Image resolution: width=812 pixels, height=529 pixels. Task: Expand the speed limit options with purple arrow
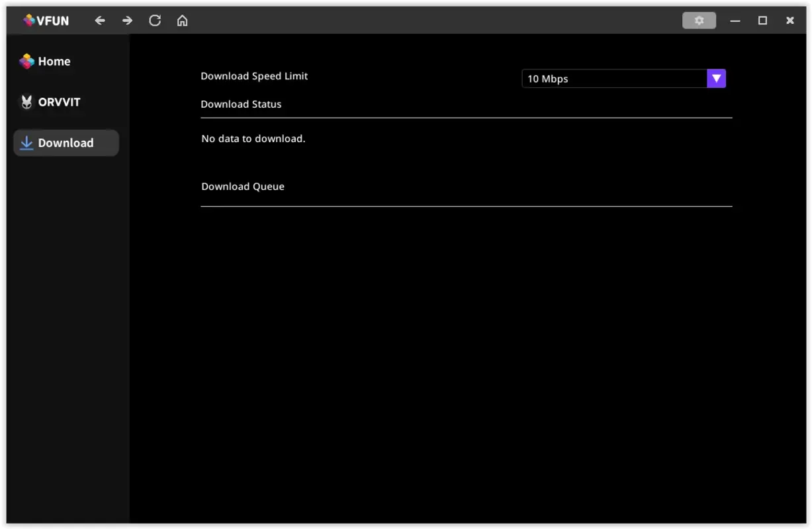pyautogui.click(x=715, y=78)
